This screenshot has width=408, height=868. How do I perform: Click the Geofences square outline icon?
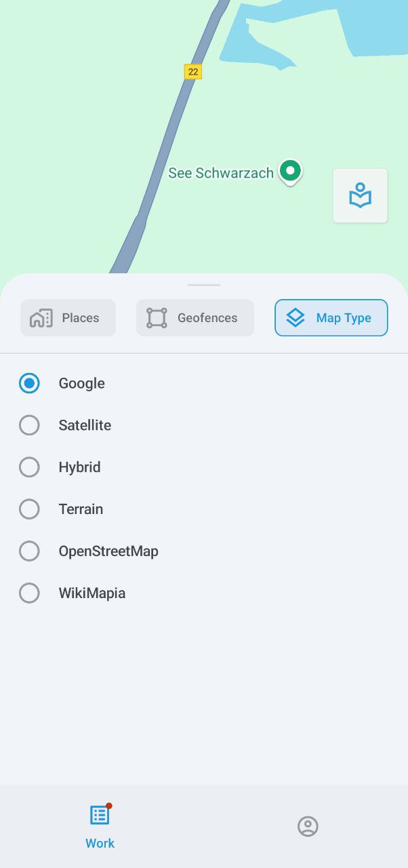[x=157, y=317]
